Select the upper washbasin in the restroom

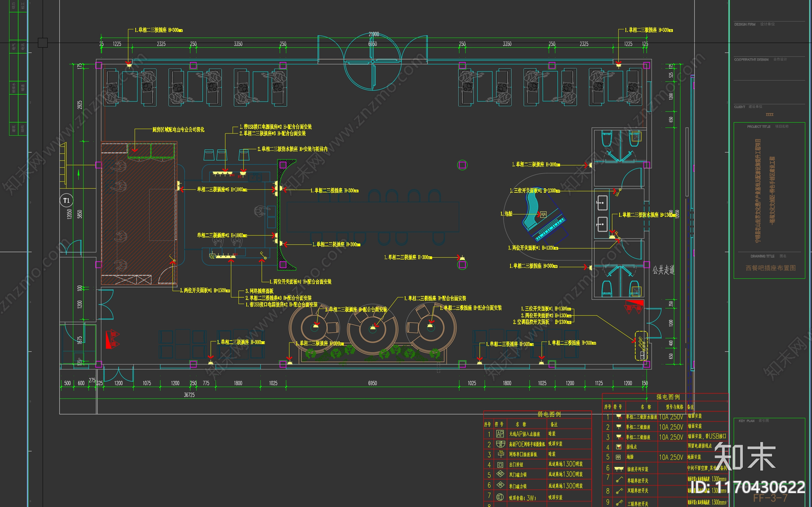602,203
